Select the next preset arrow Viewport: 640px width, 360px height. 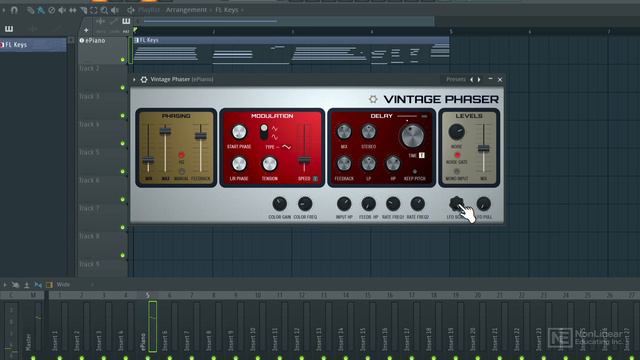coord(479,80)
